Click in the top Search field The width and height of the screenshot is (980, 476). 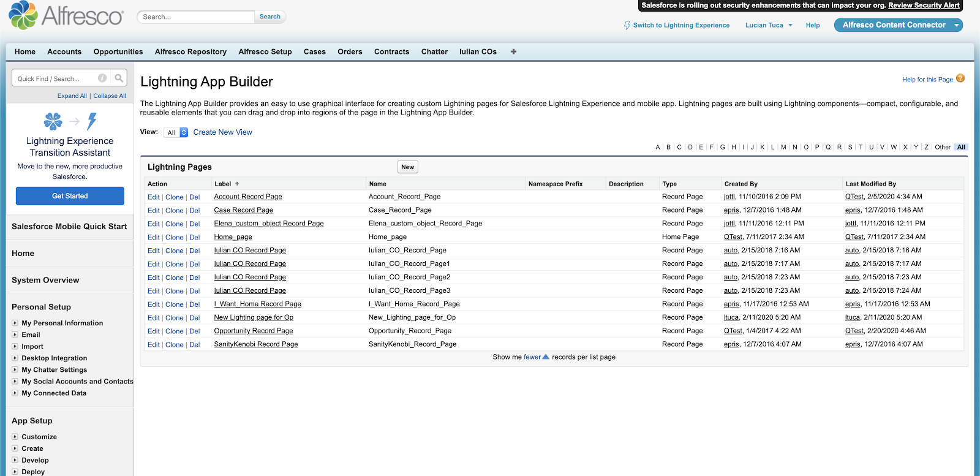196,17
